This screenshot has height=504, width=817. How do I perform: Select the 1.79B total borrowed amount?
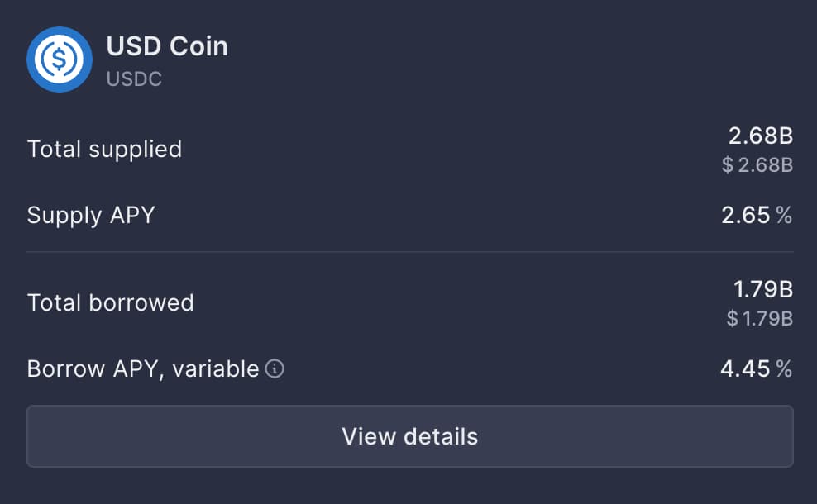pos(763,289)
